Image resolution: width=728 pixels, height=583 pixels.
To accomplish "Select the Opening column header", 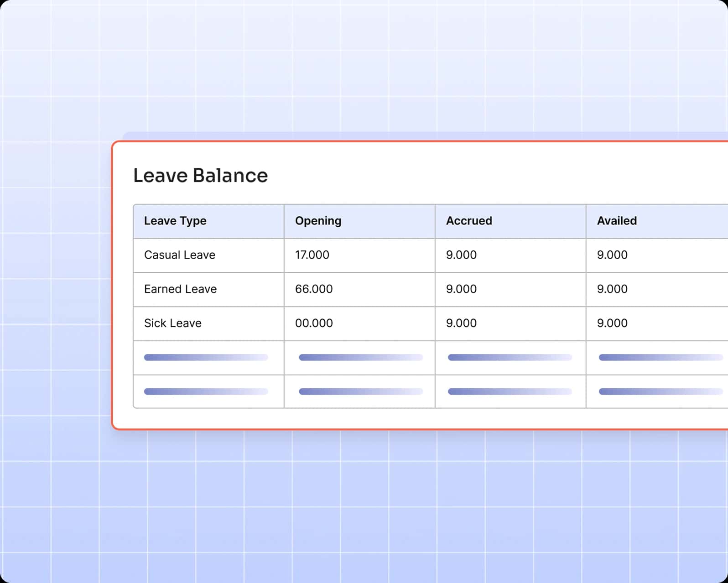I will tap(318, 221).
